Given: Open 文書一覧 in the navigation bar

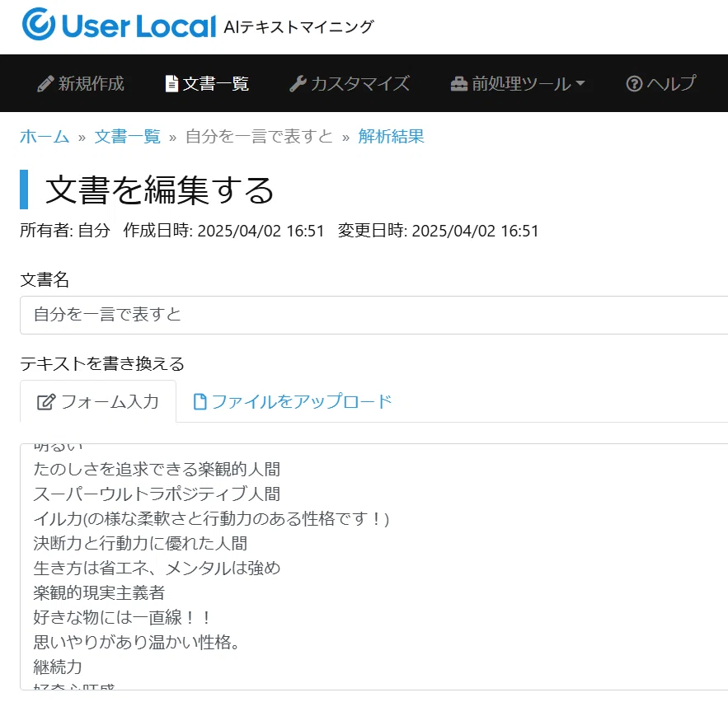Looking at the screenshot, I should point(207,84).
